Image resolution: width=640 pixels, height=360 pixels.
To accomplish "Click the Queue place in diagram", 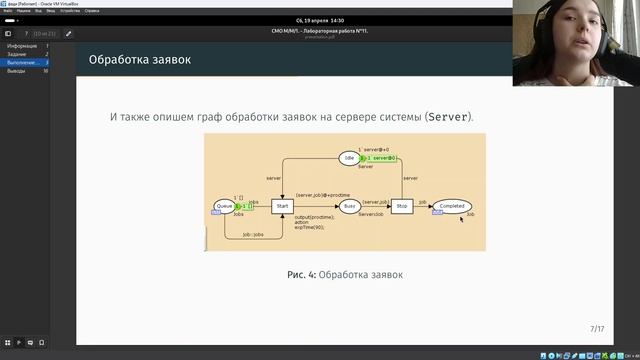I will point(224,206).
